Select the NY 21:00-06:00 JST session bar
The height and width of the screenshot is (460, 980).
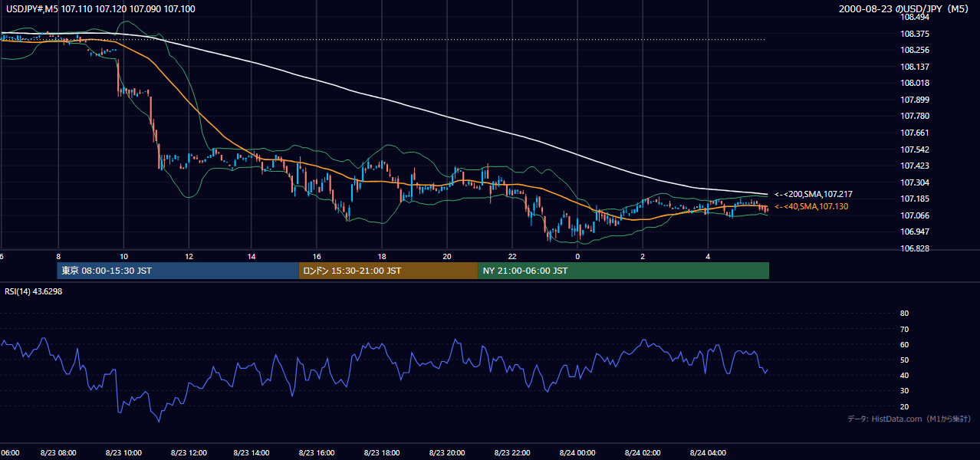click(x=623, y=271)
